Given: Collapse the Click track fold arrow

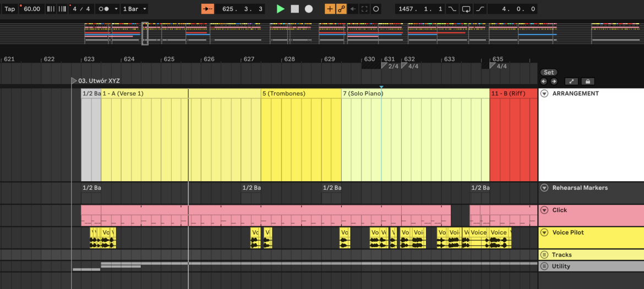Looking at the screenshot, I should click(544, 210).
